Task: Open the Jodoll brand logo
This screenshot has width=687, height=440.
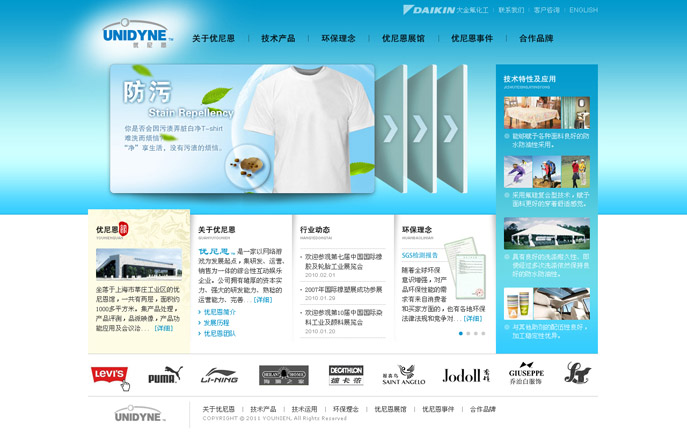Action: [466, 376]
